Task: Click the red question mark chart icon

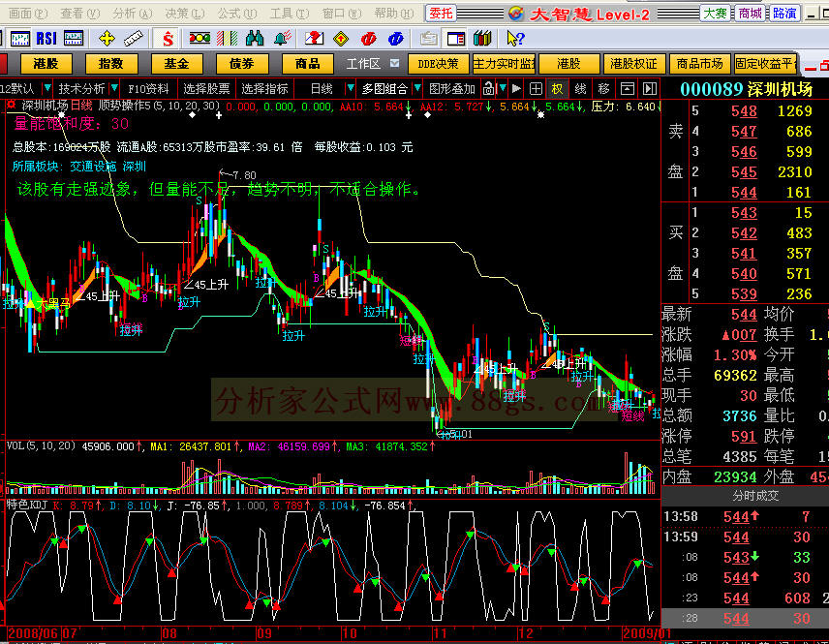Action: pos(314,38)
